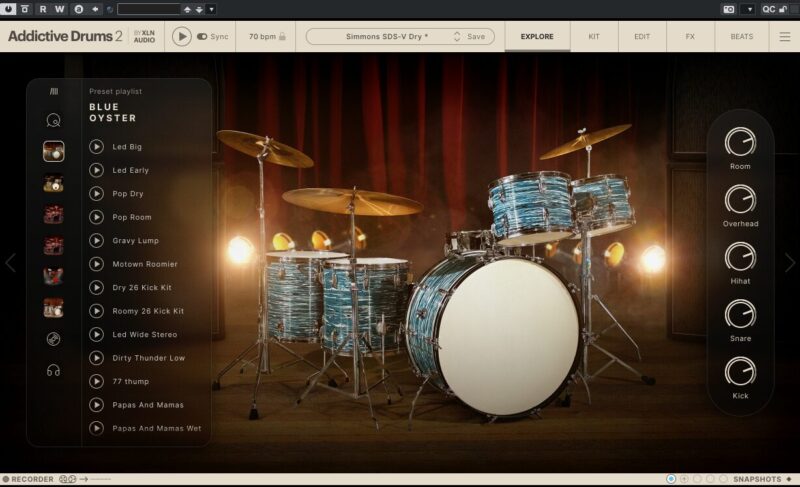Click the headphones sidebar icon

click(54, 370)
